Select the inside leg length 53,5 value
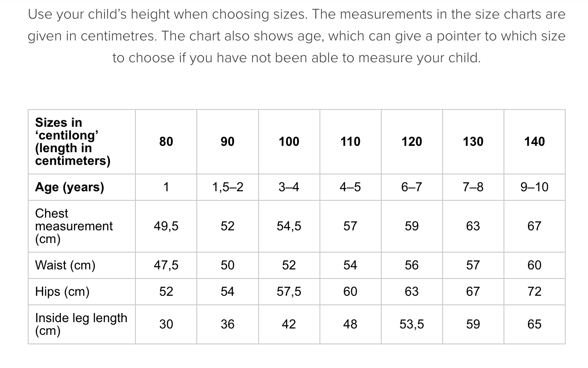This screenshot has height=368, width=588. (411, 324)
